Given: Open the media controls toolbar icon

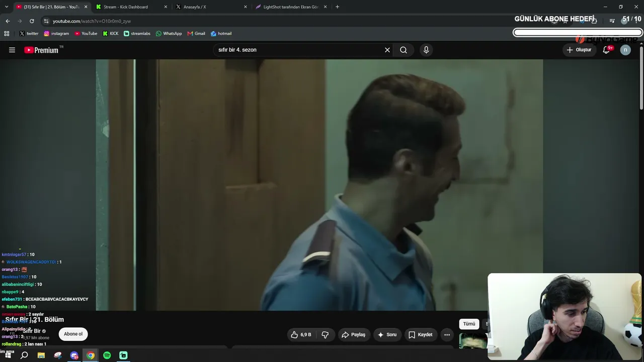Looking at the screenshot, I should 612,21.
